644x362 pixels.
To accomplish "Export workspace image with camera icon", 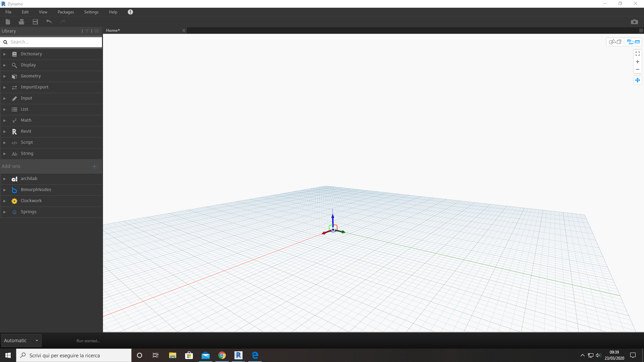I will [634, 22].
